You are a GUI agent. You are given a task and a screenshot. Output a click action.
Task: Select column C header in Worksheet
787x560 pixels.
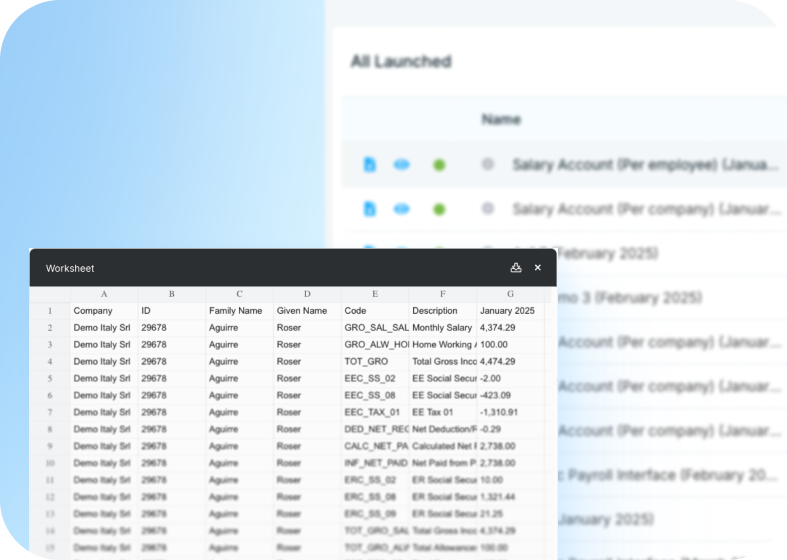pos(239,294)
